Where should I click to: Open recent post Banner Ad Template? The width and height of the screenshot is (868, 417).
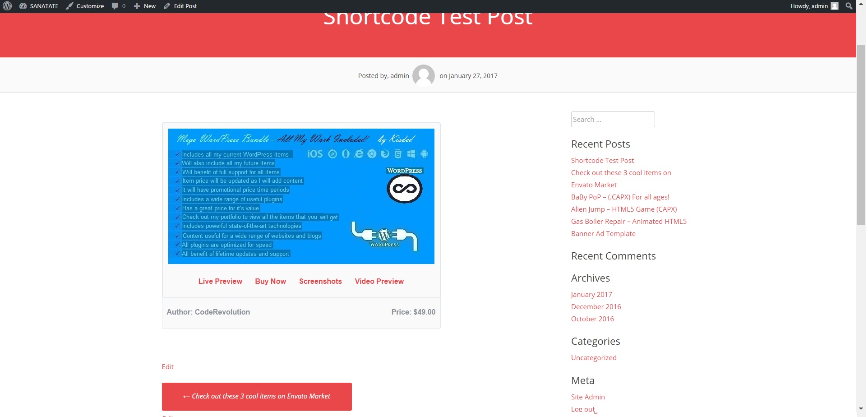(x=603, y=233)
